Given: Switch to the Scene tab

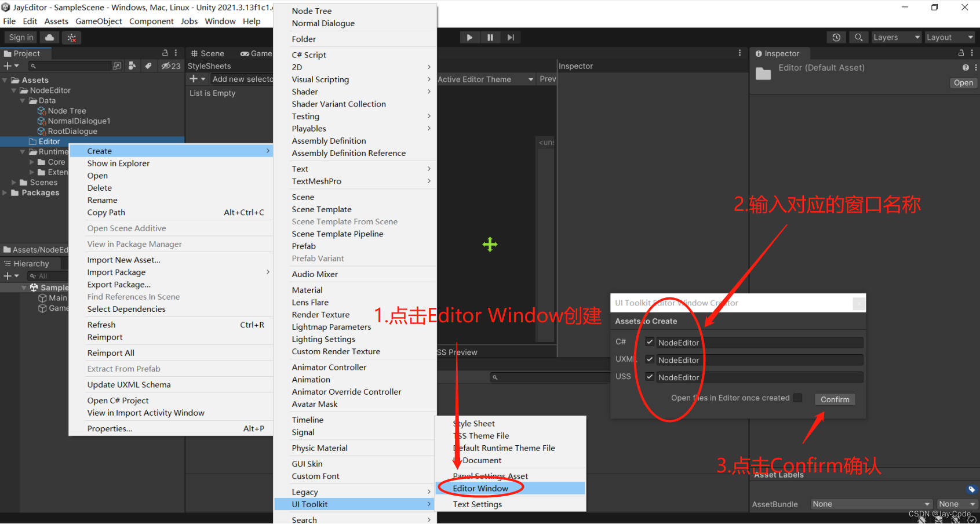Looking at the screenshot, I should (207, 53).
